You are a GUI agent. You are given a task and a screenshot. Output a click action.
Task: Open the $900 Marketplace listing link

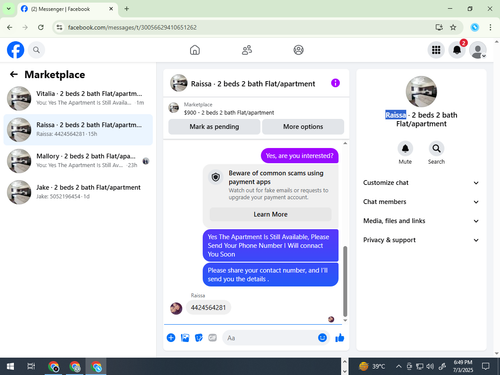click(x=229, y=113)
